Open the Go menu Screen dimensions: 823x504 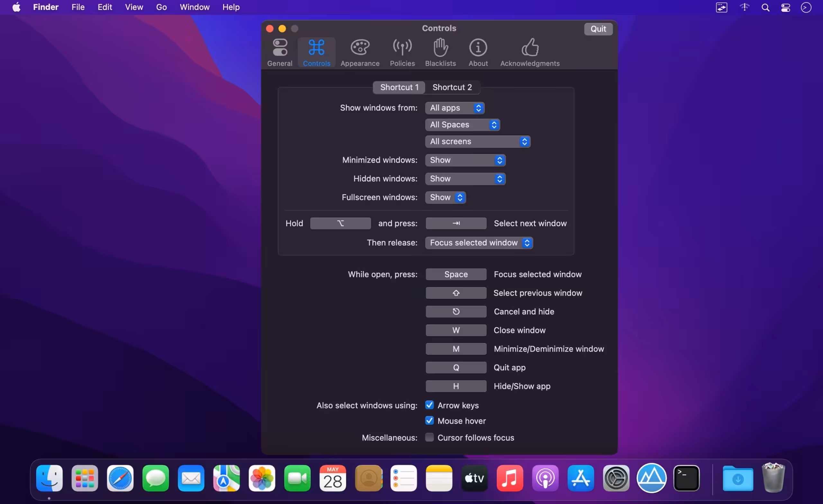(x=161, y=7)
